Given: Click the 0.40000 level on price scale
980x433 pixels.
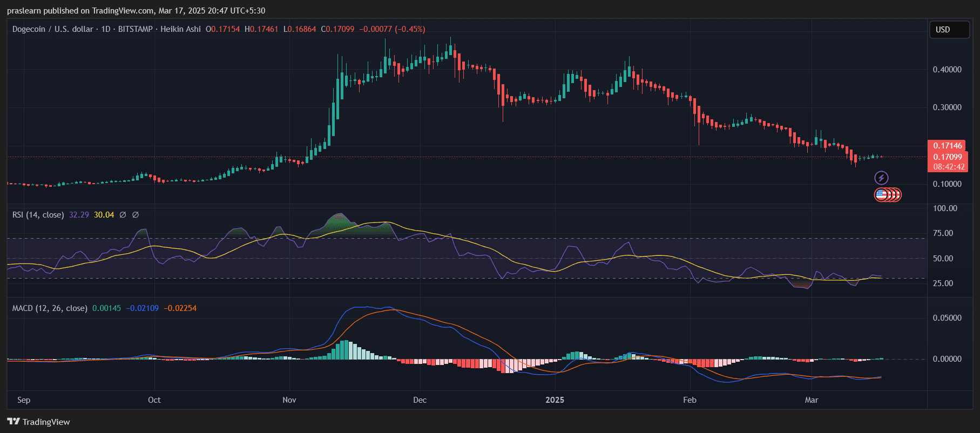Looking at the screenshot, I should [x=947, y=70].
